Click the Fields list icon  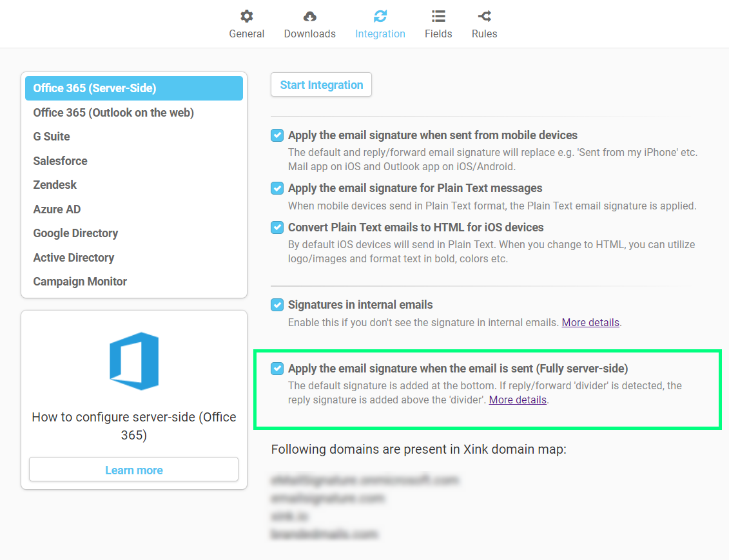click(438, 16)
